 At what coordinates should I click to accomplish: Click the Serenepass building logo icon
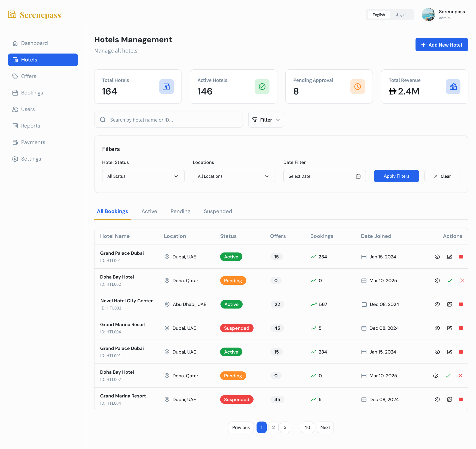12,14
